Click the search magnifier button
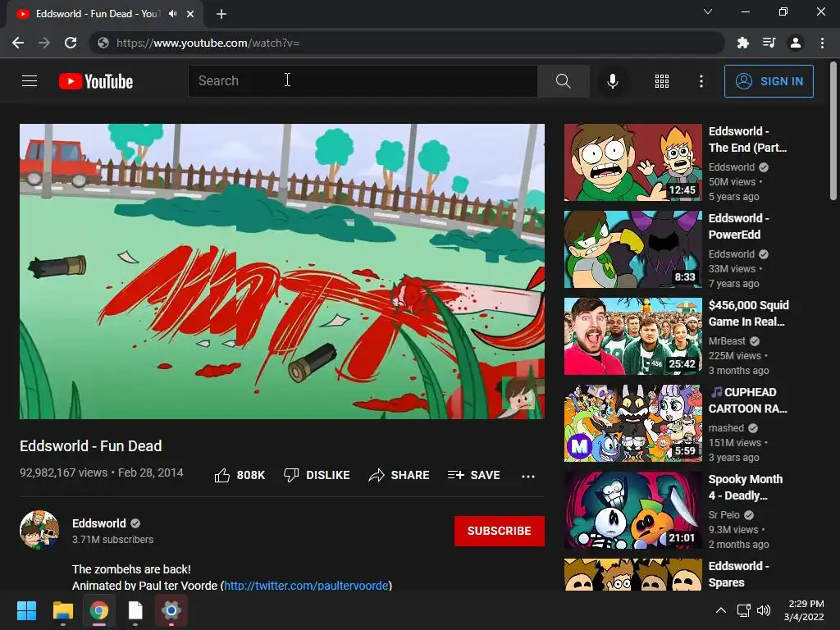This screenshot has height=630, width=840. tap(563, 81)
